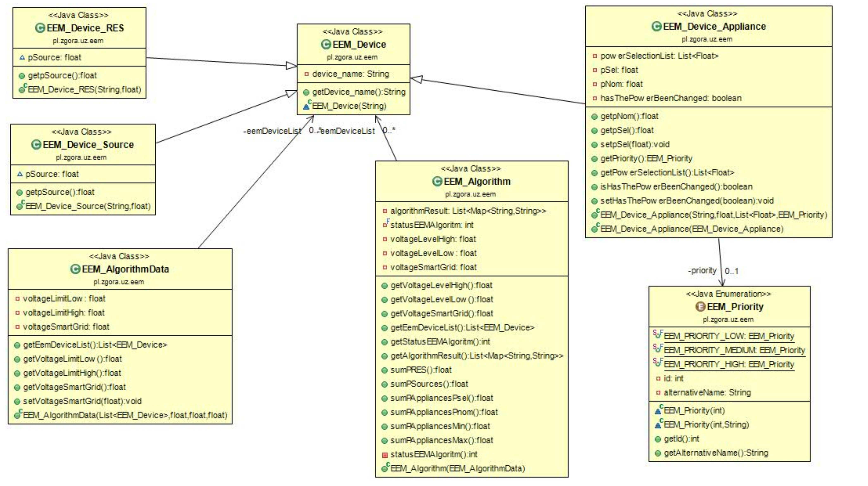Select the setpSel(float):void method
This screenshot has height=486, width=868.
(635, 145)
